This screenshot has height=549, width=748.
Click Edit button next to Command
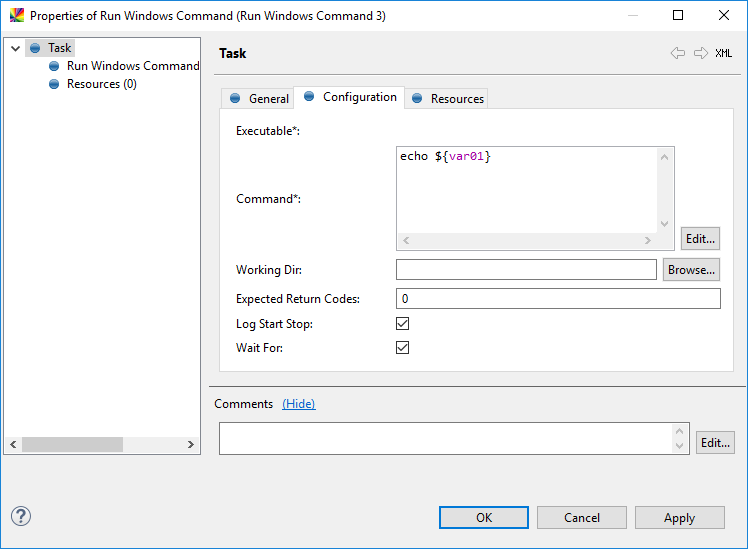click(700, 239)
